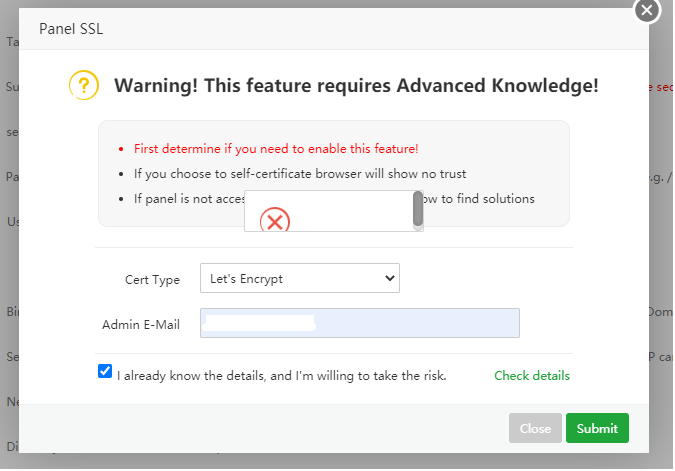The width and height of the screenshot is (675, 471).
Task: Click the "willing to take the risk" label text
Action: (x=281, y=376)
